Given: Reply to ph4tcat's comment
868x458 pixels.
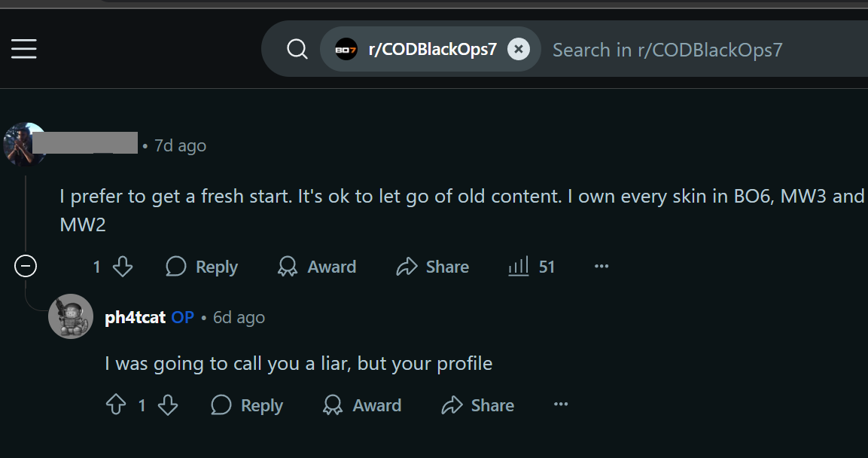Looking at the screenshot, I should 247,405.
